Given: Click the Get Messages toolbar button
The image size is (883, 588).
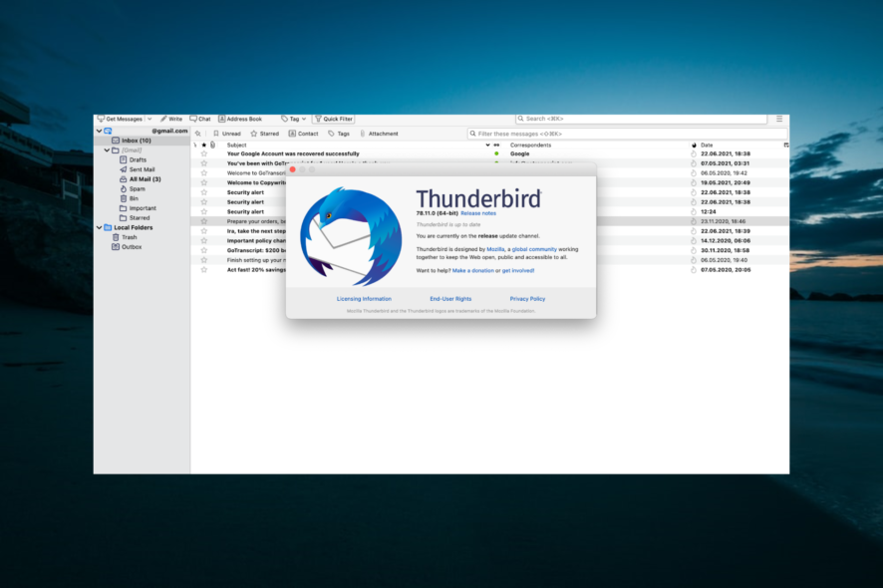Looking at the screenshot, I should point(121,119).
